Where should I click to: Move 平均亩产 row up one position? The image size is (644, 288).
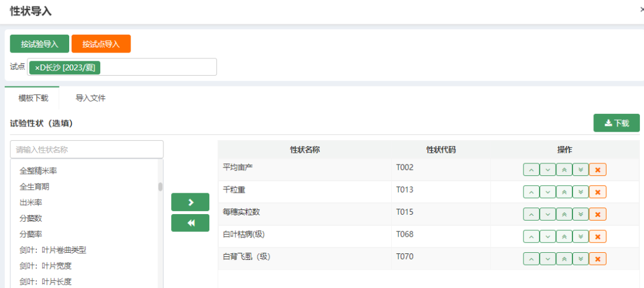[531, 170]
